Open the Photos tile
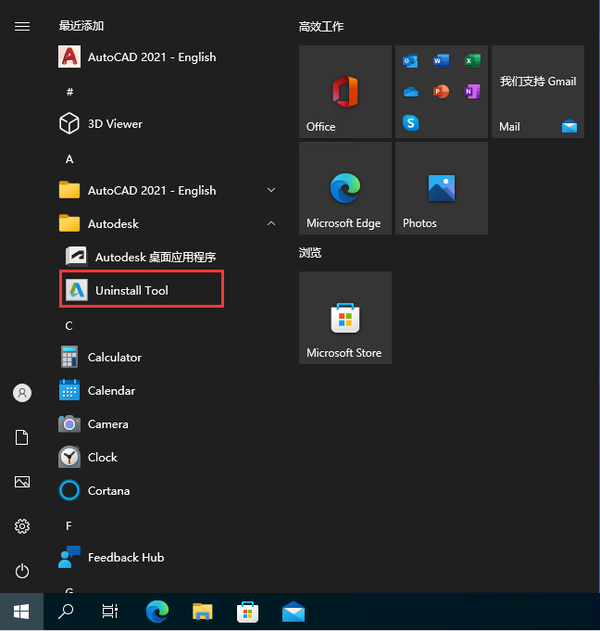 441,188
